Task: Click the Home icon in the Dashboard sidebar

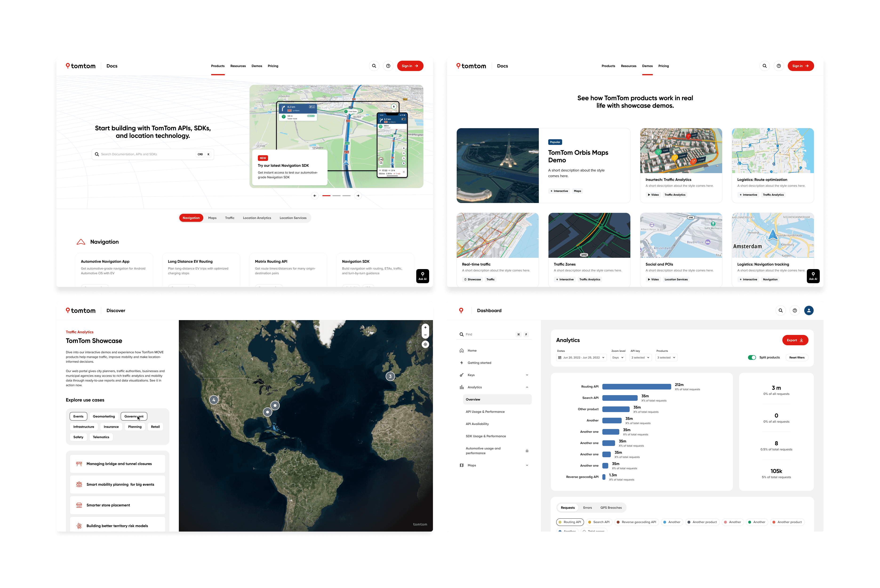Action: (x=461, y=351)
